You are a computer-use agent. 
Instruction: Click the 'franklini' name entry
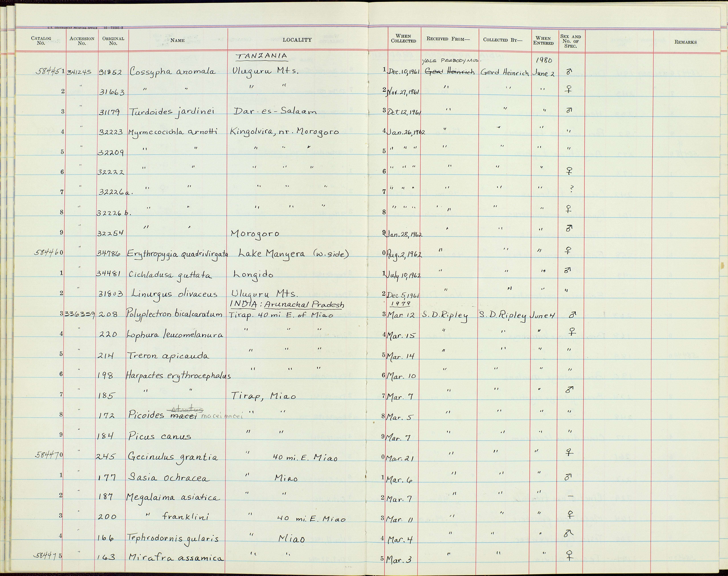(x=185, y=516)
